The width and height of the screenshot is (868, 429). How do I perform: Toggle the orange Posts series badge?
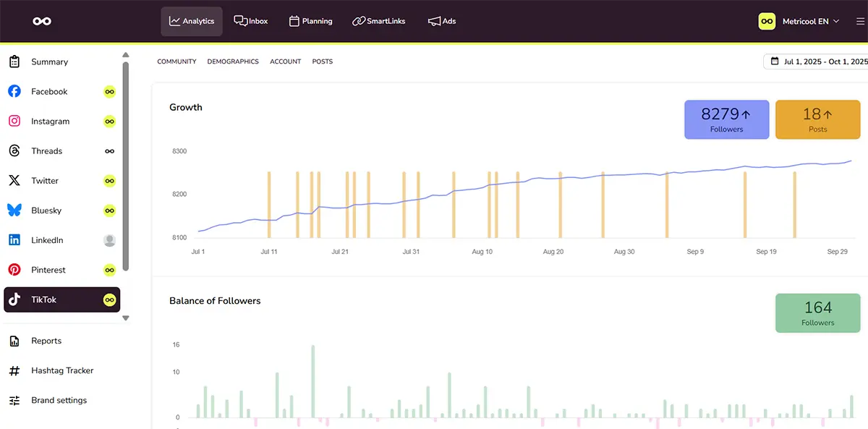pos(817,119)
